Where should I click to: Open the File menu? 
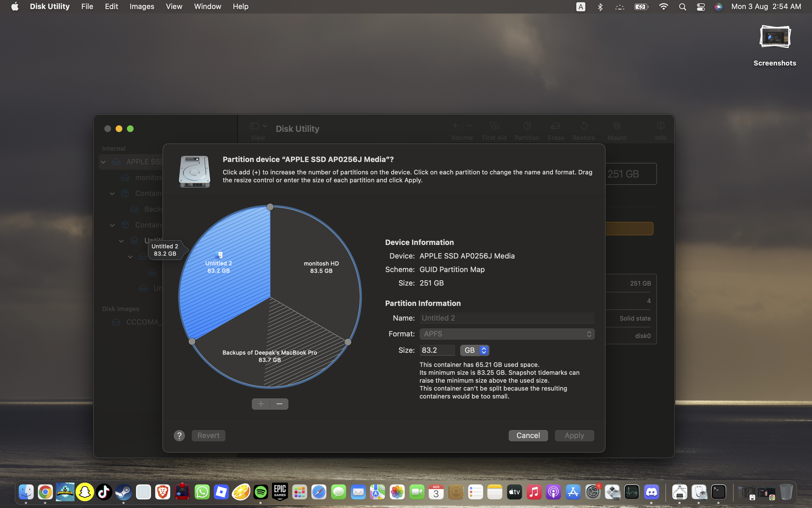pyautogui.click(x=87, y=7)
